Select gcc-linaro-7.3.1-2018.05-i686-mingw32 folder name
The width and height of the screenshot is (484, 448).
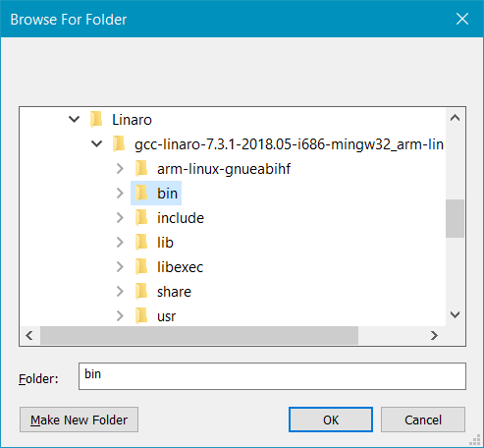289,144
